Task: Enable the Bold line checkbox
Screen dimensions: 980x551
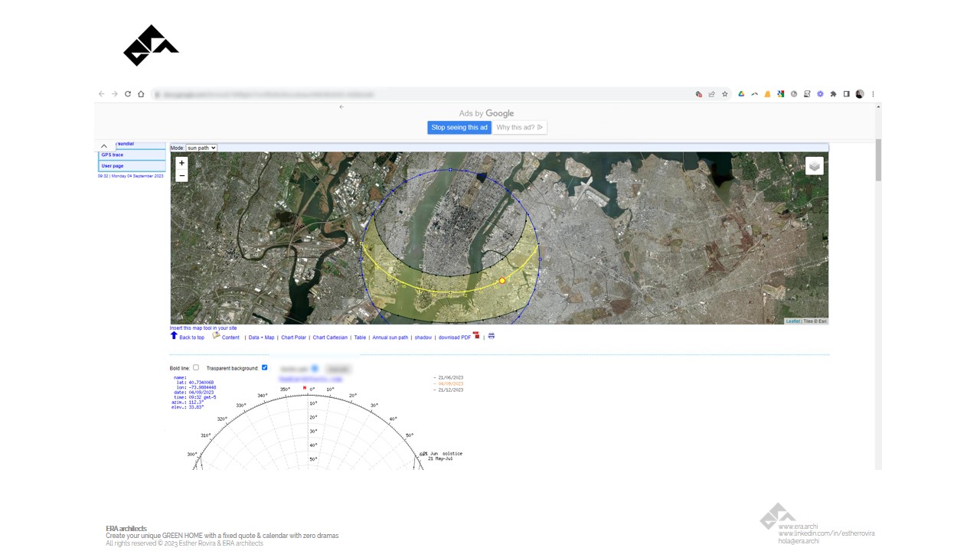Action: click(196, 367)
